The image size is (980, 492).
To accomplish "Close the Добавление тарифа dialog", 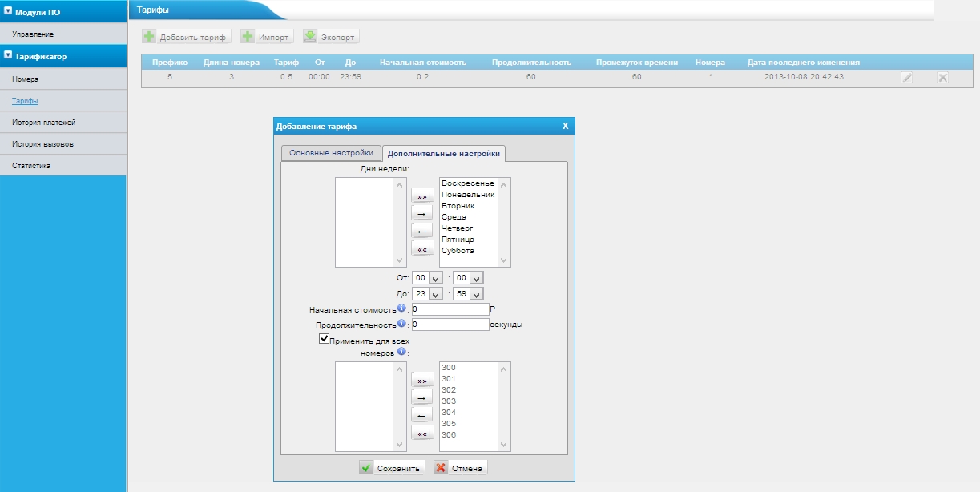I will [565, 127].
